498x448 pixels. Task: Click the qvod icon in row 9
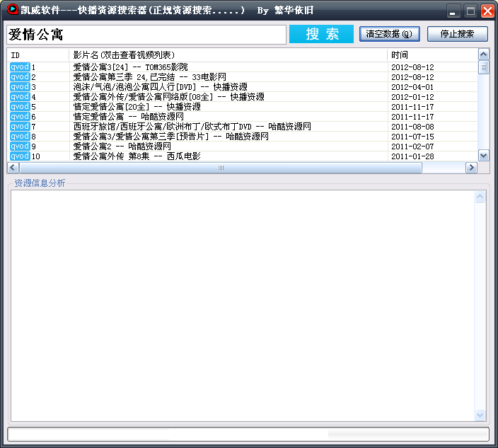click(x=19, y=147)
